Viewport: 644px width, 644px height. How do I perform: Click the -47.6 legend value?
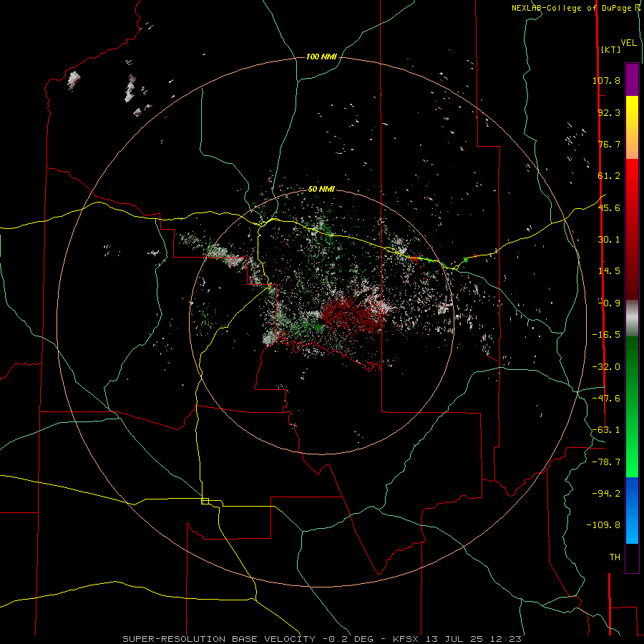pos(606,399)
